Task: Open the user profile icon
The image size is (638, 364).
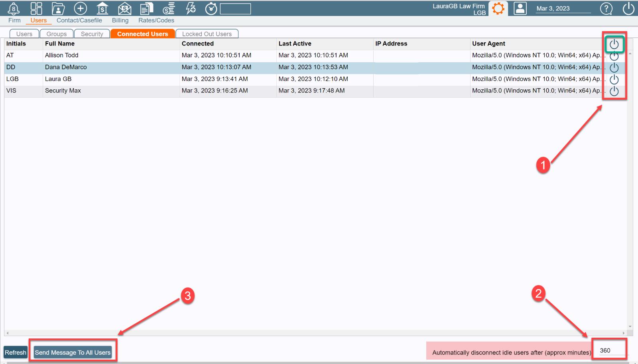Action: click(x=520, y=8)
